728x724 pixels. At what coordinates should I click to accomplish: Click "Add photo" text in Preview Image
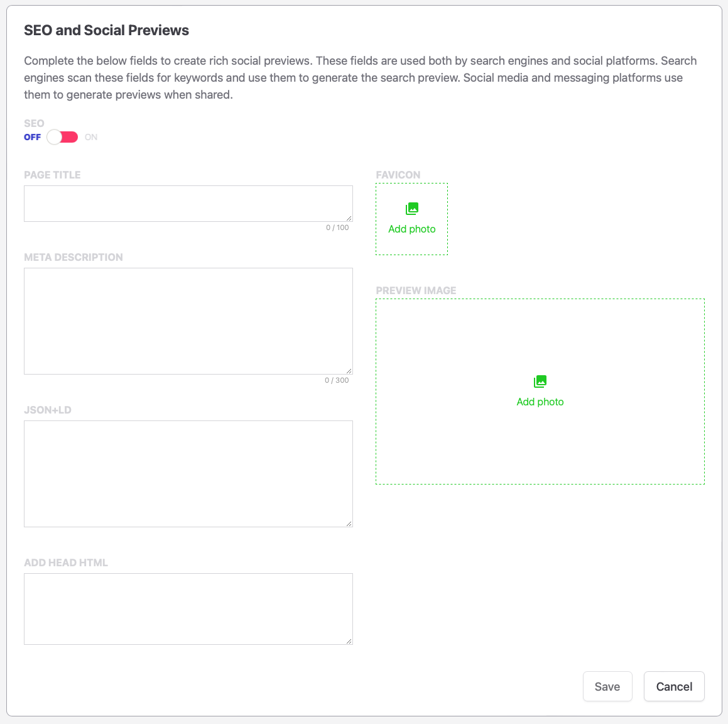(540, 402)
